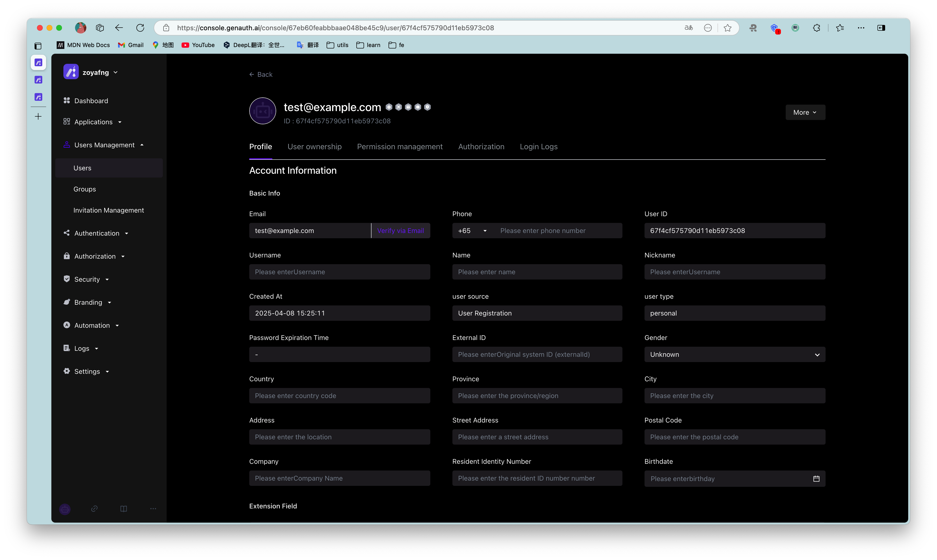Open the browser favorites list icon
This screenshot has height=560, width=937.
[x=840, y=28]
